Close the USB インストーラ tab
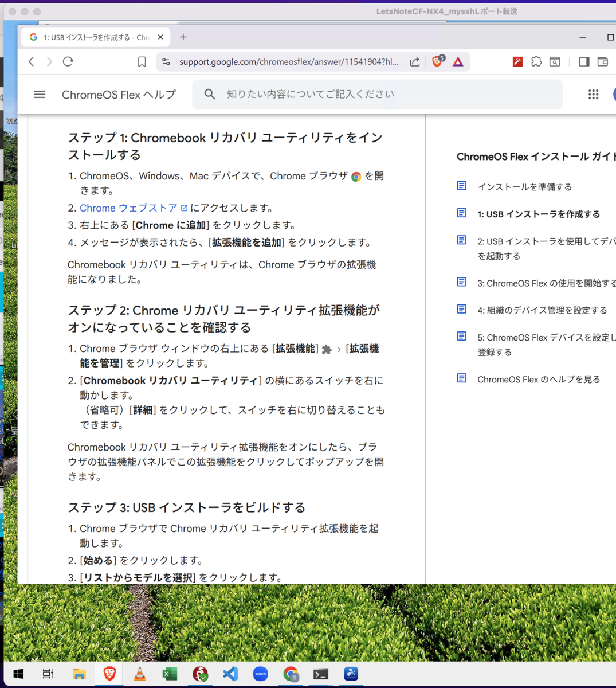Screen dimensions: 616x688 [x=160, y=37]
